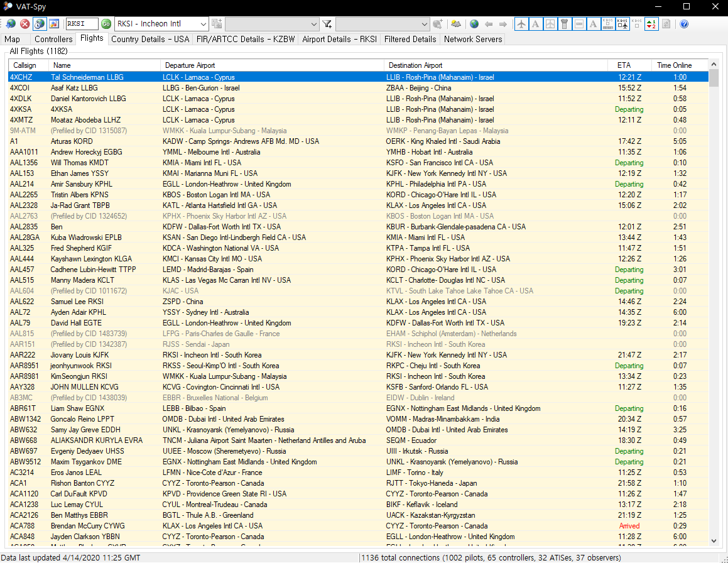Image resolution: width=728 pixels, height=563 pixels.
Task: Toggle the second letter A labels icon
Action: [x=594, y=24]
